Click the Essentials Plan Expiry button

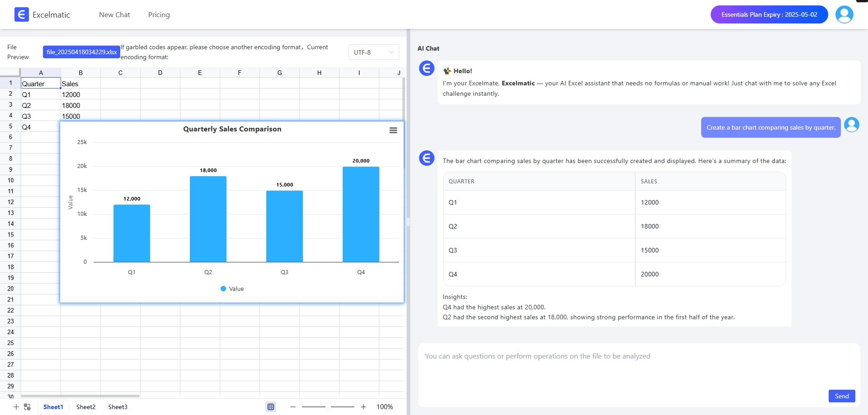[769, 14]
